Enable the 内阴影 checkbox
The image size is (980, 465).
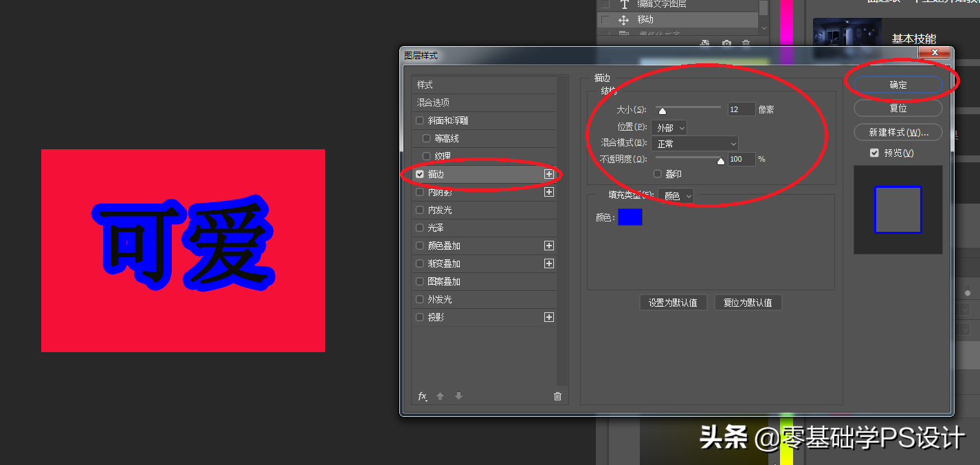420,192
